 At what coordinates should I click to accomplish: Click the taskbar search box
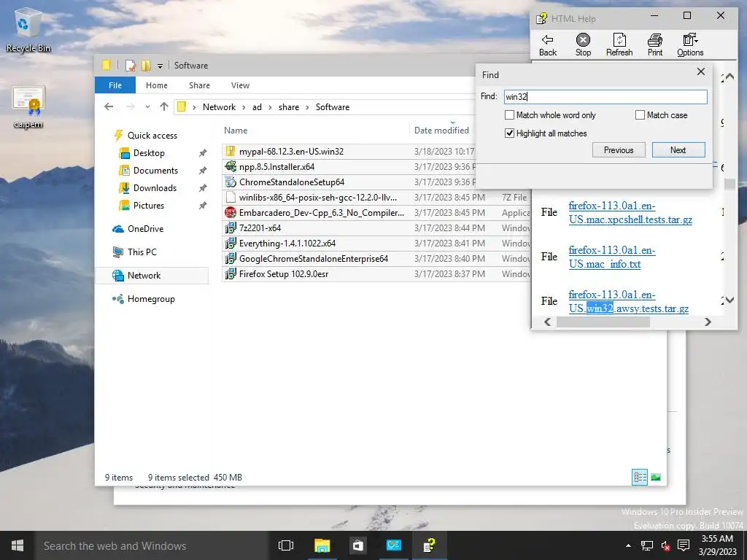coord(152,545)
